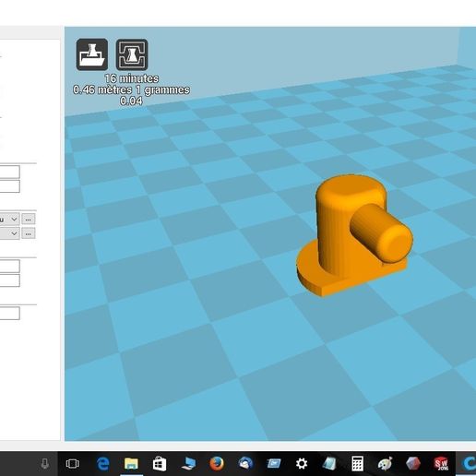The width and height of the screenshot is (476, 476).
Task: Click the '...' button beside the blank dropdown
Action: point(29,233)
